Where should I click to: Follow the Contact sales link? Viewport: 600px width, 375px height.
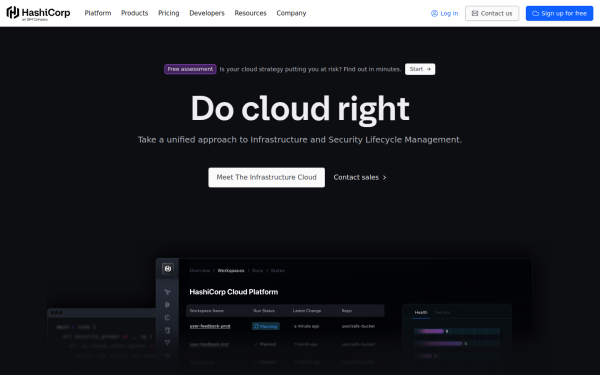[x=360, y=177]
